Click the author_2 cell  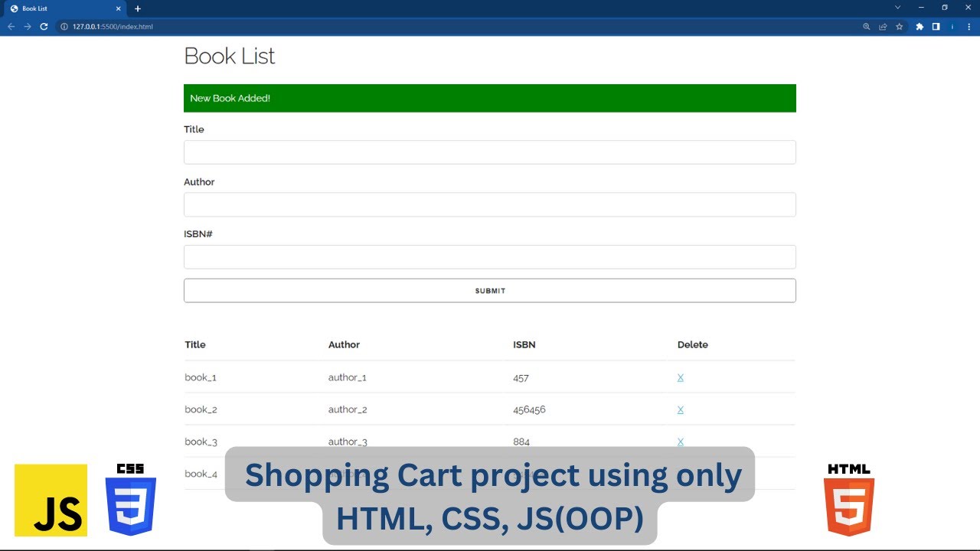[348, 409]
